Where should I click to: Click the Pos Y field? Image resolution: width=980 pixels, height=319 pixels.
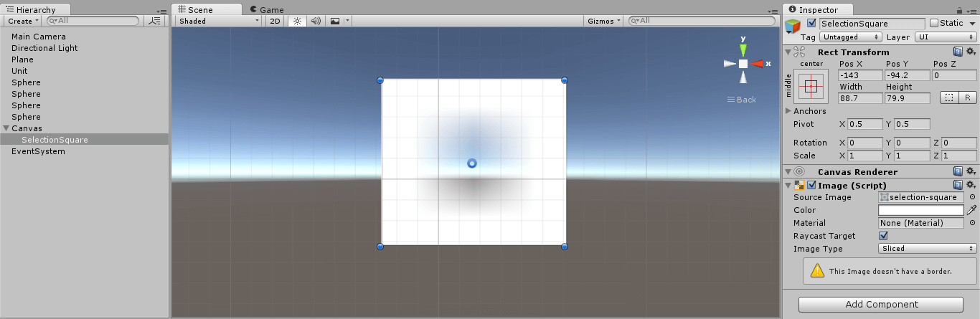pos(908,75)
